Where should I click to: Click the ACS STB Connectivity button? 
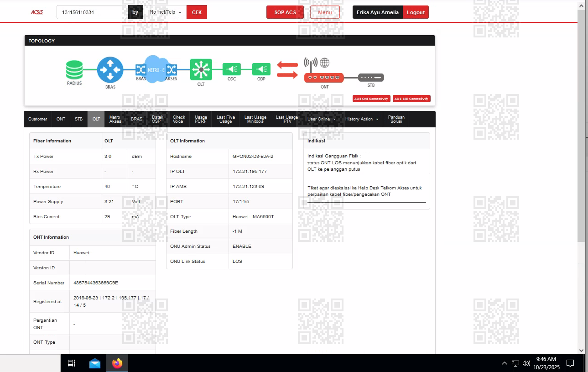(411, 99)
